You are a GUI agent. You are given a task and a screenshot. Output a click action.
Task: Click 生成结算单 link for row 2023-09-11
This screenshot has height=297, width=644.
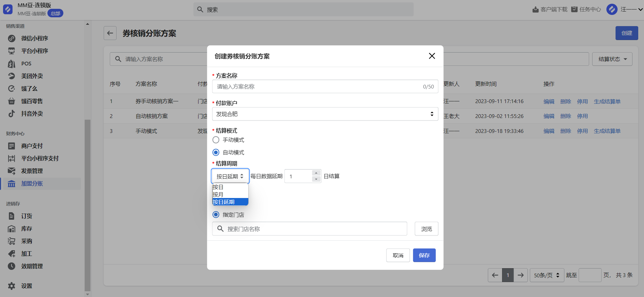click(x=607, y=101)
